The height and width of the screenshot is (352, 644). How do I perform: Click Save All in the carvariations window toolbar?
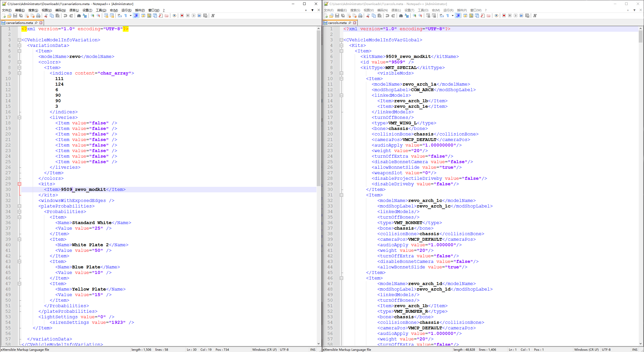21,16
